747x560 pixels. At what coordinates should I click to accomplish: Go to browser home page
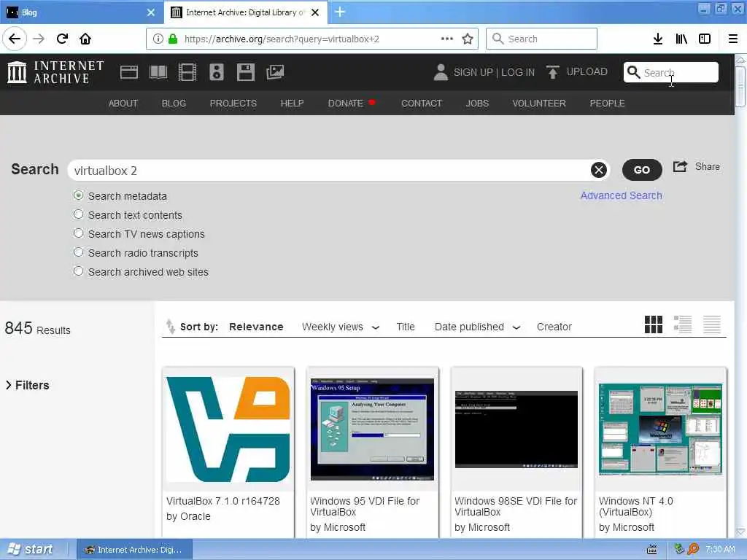[85, 39]
